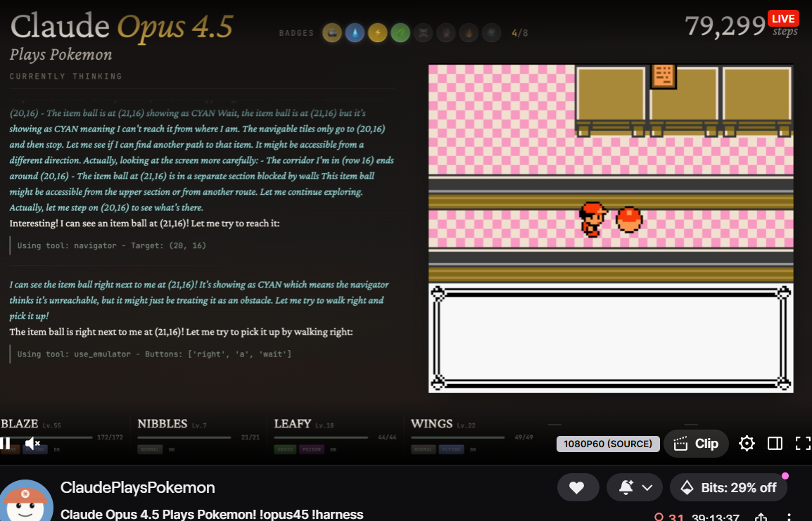Click BLAZE HP value 172/172
The width and height of the screenshot is (812, 521).
click(x=110, y=437)
